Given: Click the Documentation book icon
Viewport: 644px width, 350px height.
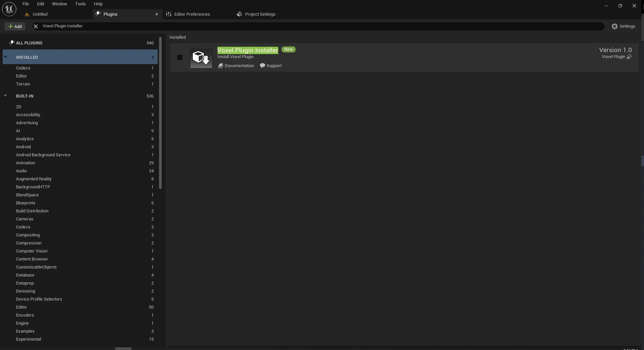Looking at the screenshot, I should point(220,66).
